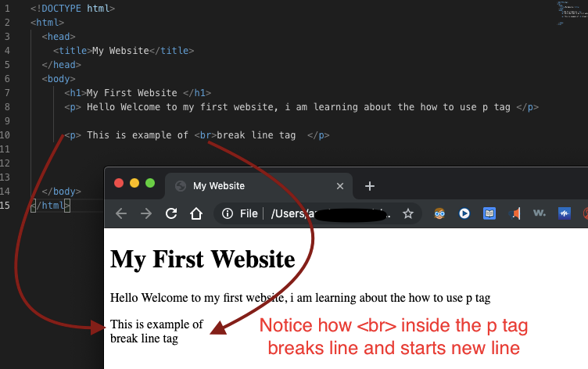588x369 pixels.
Task: View site information icon next to File
Action: (x=228, y=213)
